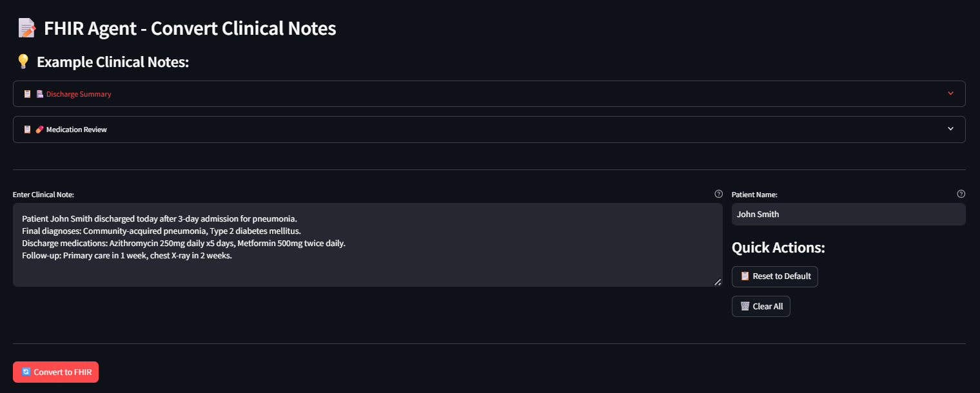Click the clipboard icon beside Discharge Summary

pos(27,93)
